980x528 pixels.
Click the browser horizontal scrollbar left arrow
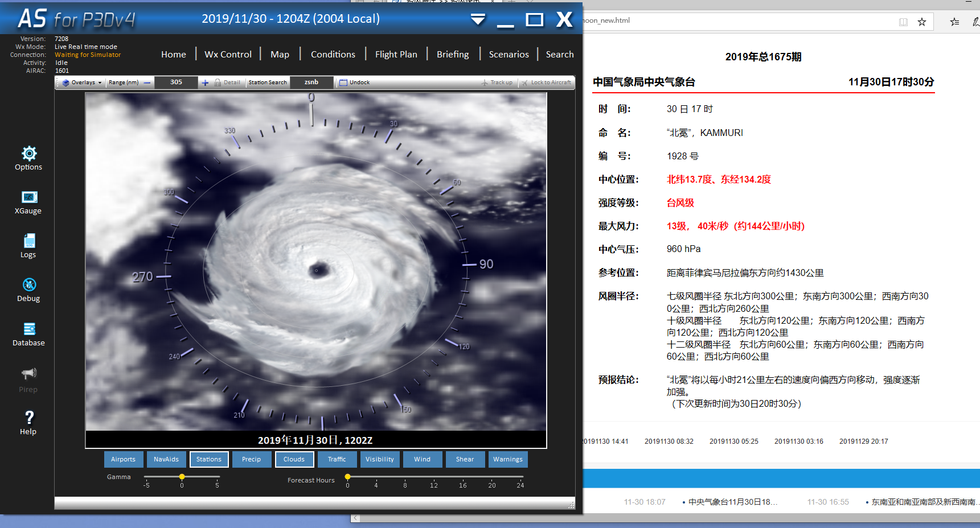[355, 518]
